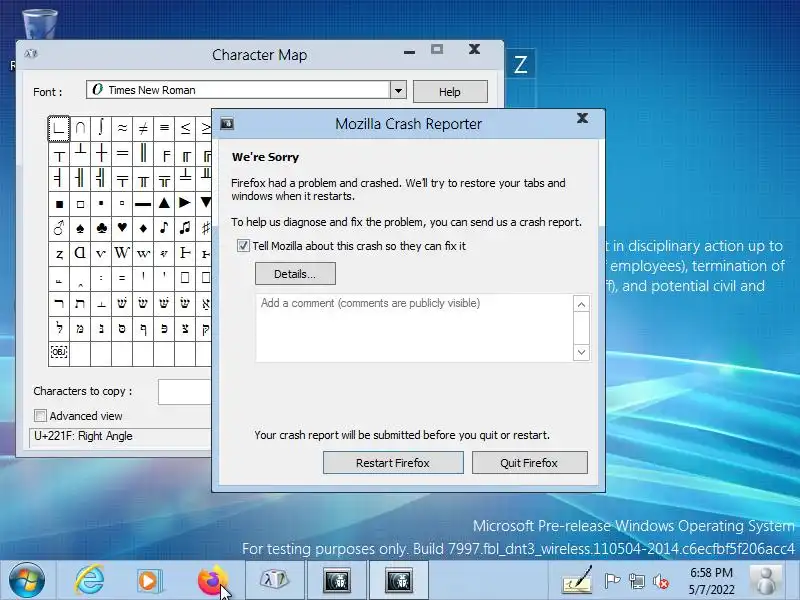The width and height of the screenshot is (800, 600).
Task: Open crash report Details
Action: pos(295,274)
